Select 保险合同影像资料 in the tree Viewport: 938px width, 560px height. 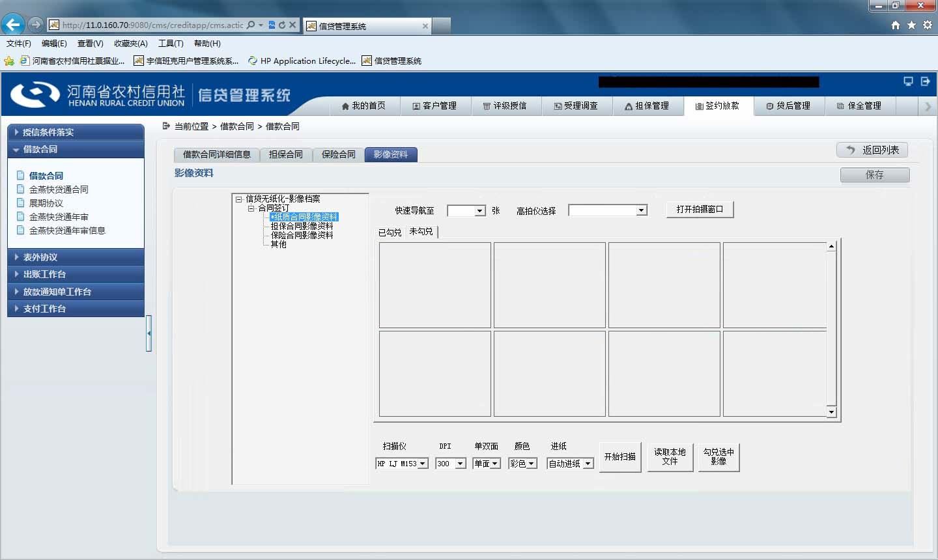coord(302,235)
